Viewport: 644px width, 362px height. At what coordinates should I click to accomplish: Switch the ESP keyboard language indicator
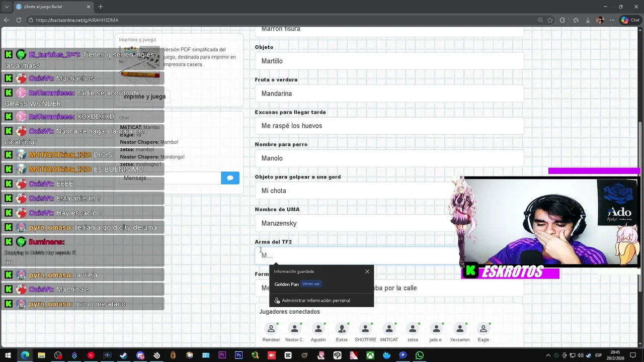click(x=599, y=355)
